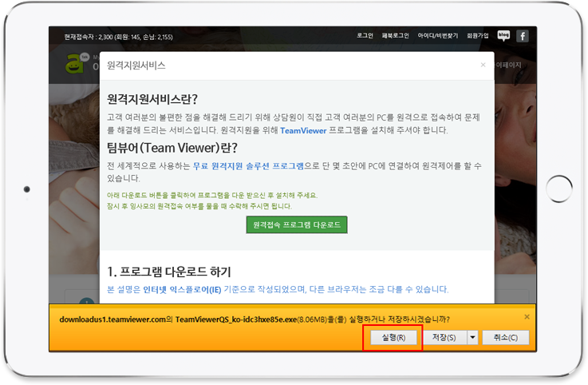The height and width of the screenshot is (385, 588).
Task: Open the 로그인 link in top bar
Action: point(365,36)
